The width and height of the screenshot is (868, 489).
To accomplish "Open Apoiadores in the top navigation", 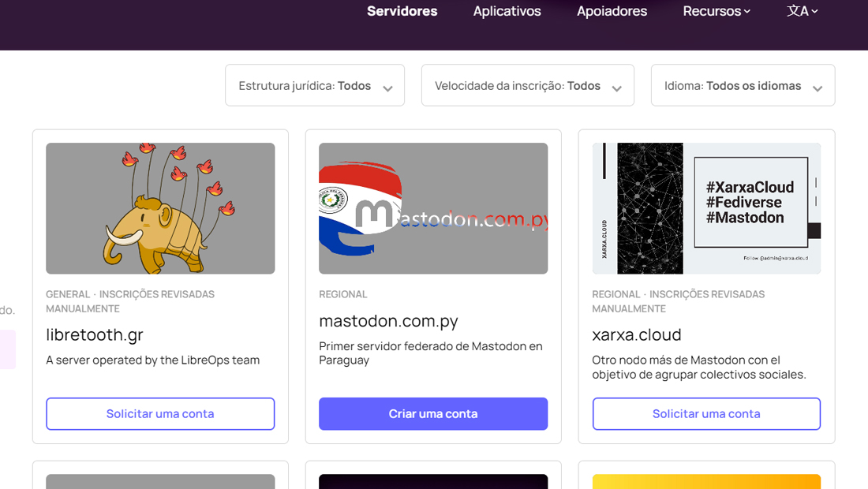I will 612,11.
